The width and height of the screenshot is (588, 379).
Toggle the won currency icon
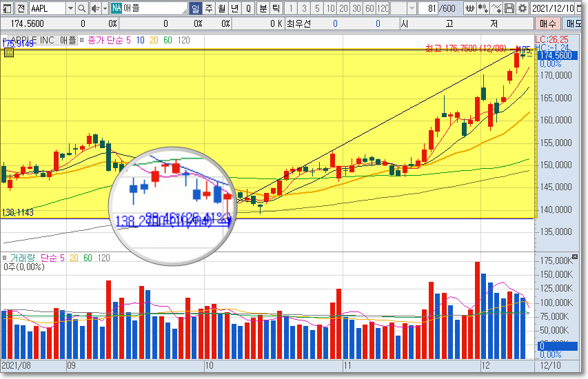pyautogui.click(x=469, y=8)
